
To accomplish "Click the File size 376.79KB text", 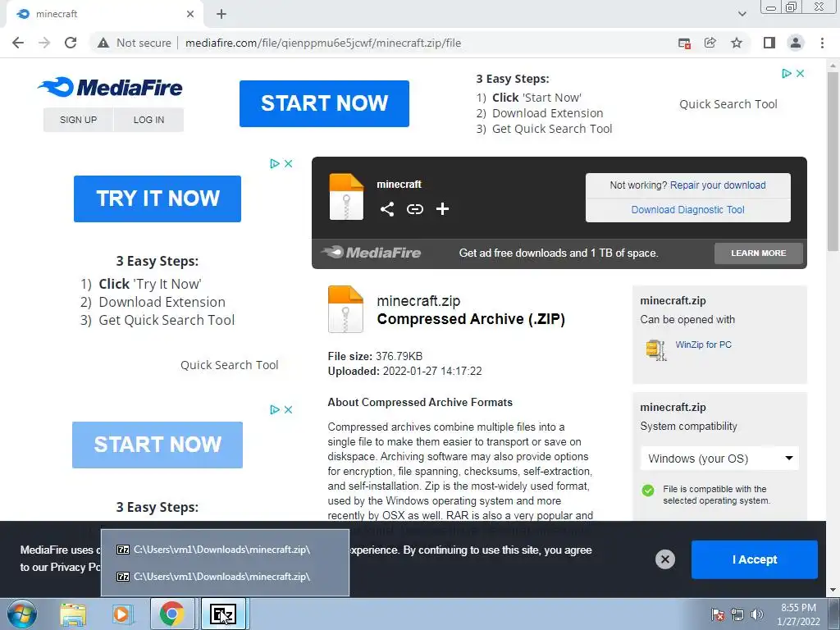I will point(375,356).
